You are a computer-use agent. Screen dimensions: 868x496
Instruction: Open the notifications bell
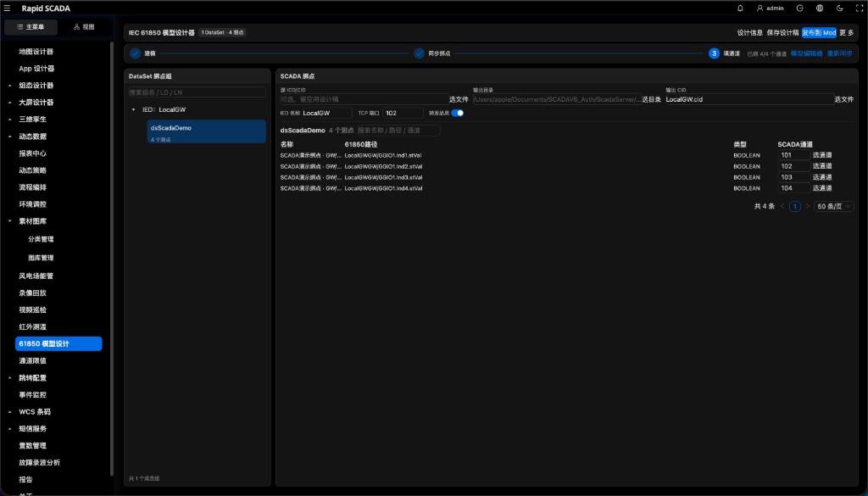click(x=740, y=8)
